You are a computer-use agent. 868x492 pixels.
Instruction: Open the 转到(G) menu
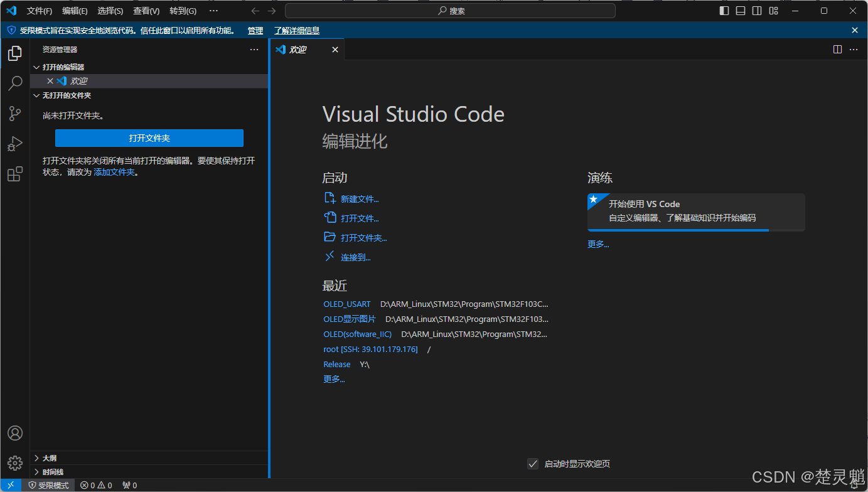pyautogui.click(x=183, y=11)
